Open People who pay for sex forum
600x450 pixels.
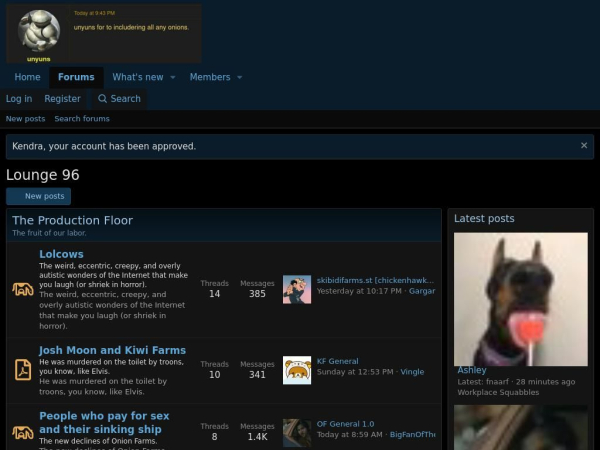pyautogui.click(x=104, y=422)
